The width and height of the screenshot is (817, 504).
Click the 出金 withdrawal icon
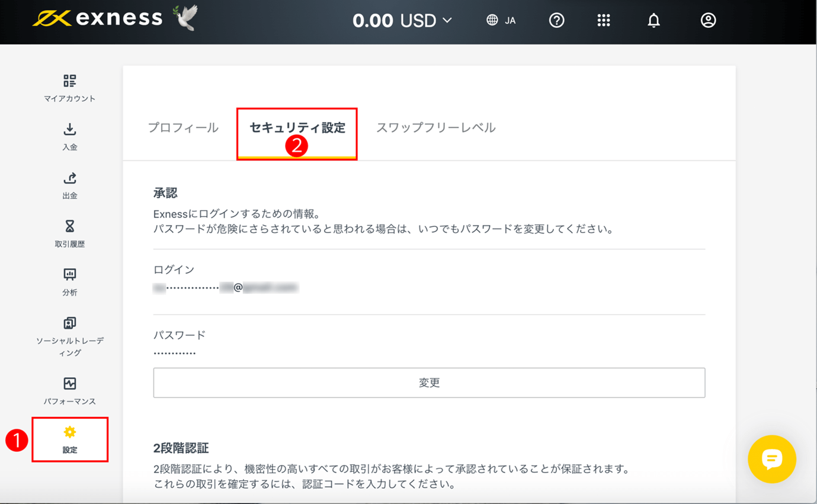[x=70, y=178]
